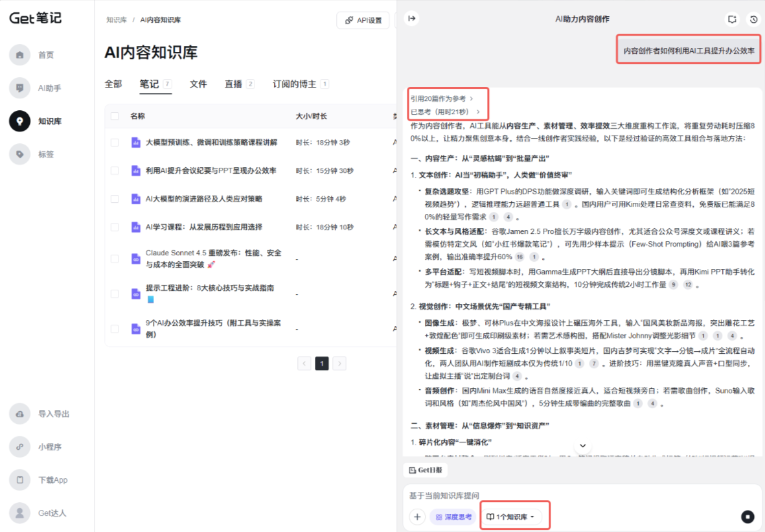Viewport: 765px width, 532px height.
Task: Click the 小程序 mini program icon
Action: tap(20, 447)
